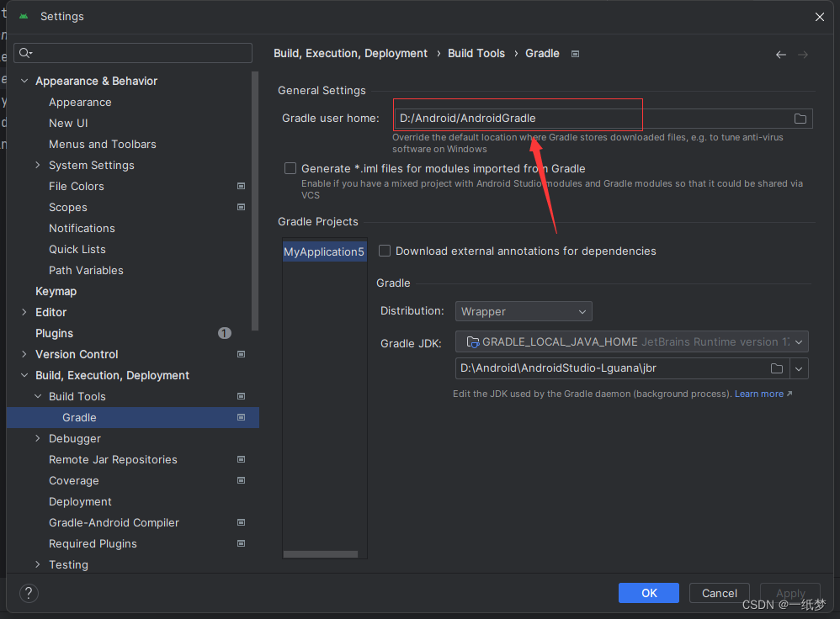This screenshot has height=619, width=840.
Task: Click the Plugins update count badge
Action: click(x=225, y=333)
